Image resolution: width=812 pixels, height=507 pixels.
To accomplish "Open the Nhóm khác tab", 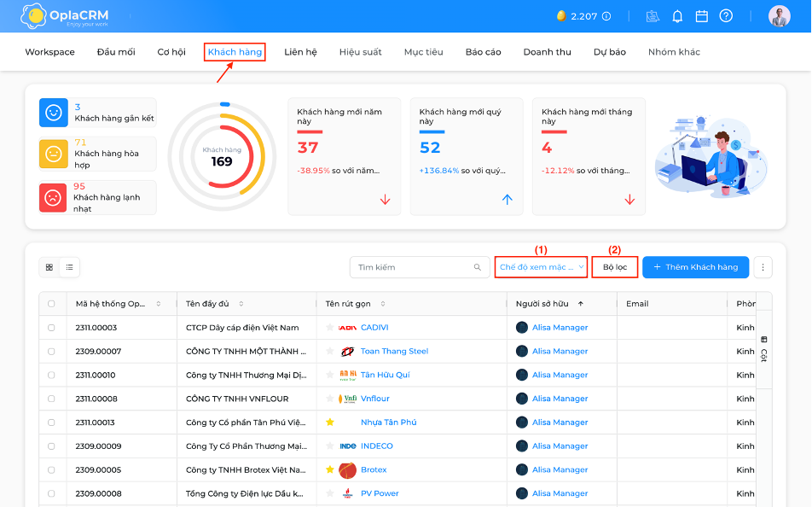I will point(674,52).
